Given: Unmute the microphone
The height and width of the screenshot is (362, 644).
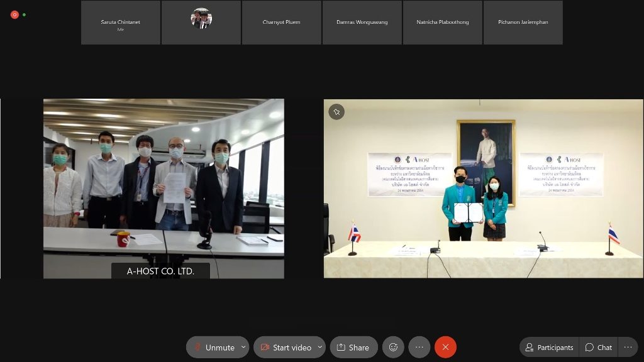Looking at the screenshot, I should 213,347.
